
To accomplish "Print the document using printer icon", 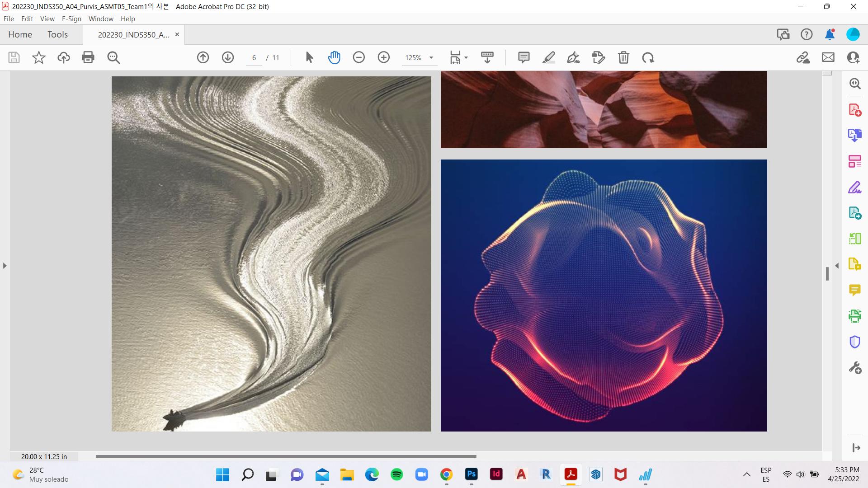I will pyautogui.click(x=88, y=57).
